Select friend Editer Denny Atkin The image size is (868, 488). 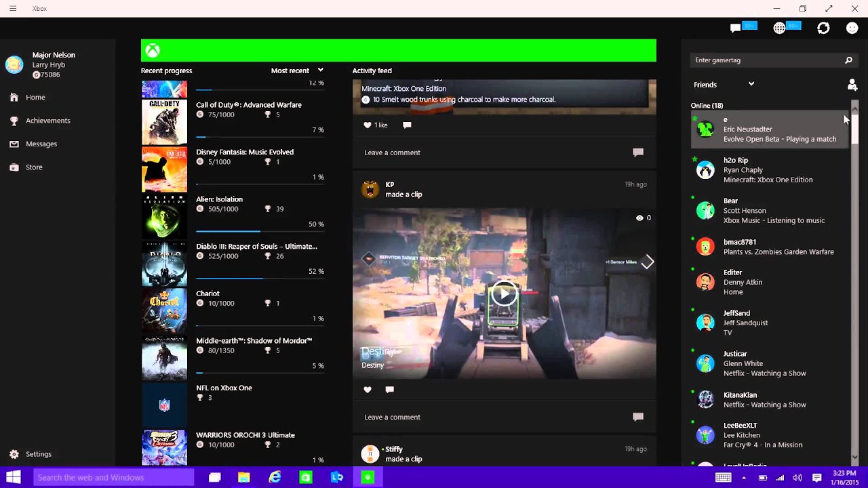(770, 282)
